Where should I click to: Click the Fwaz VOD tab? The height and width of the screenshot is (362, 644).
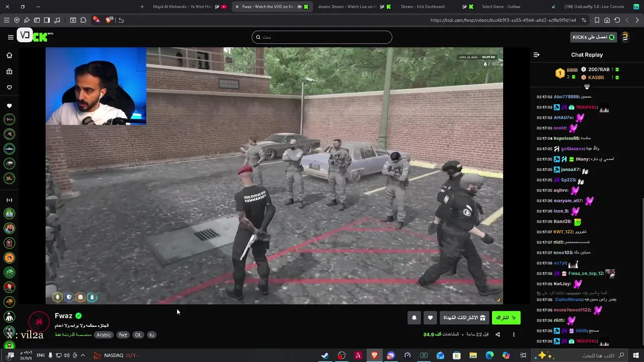tap(272, 7)
